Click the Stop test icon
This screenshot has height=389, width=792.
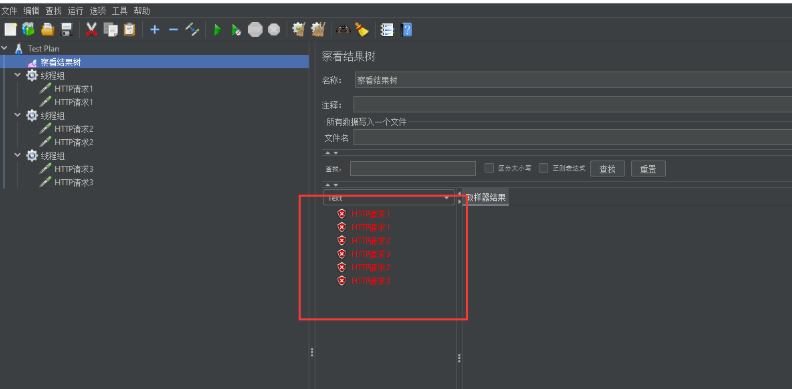pos(255,30)
